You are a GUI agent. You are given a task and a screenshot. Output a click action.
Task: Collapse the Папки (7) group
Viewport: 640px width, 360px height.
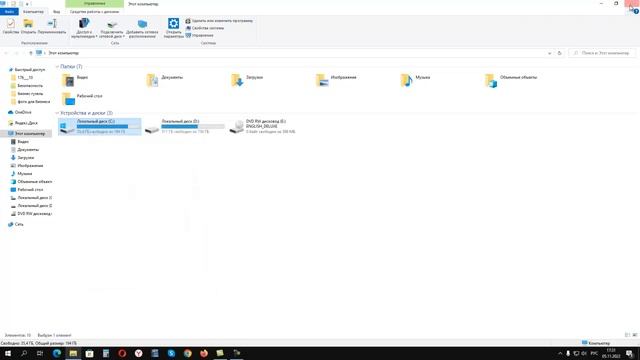[x=57, y=67]
